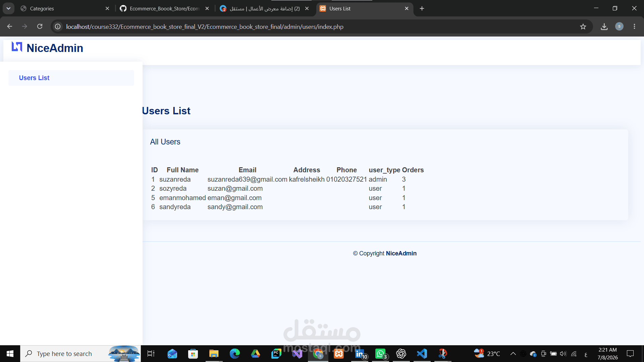644x362 pixels.
Task: Open Snipping Tool from the taskbar
Action: point(443,354)
